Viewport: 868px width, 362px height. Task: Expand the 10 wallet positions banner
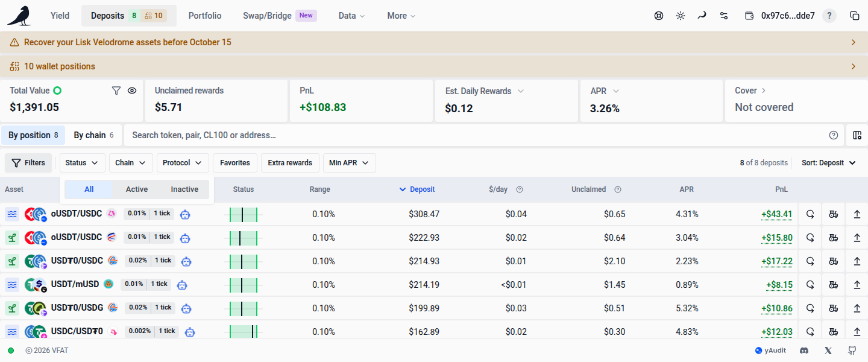(x=434, y=66)
